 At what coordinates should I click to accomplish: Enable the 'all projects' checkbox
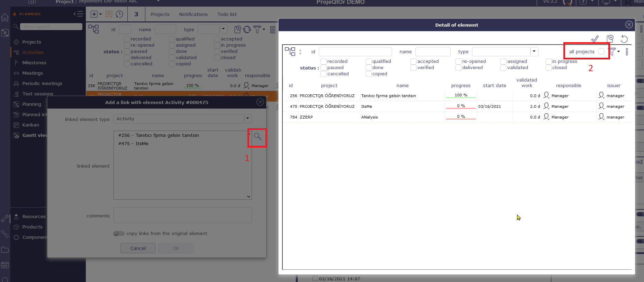601,51
